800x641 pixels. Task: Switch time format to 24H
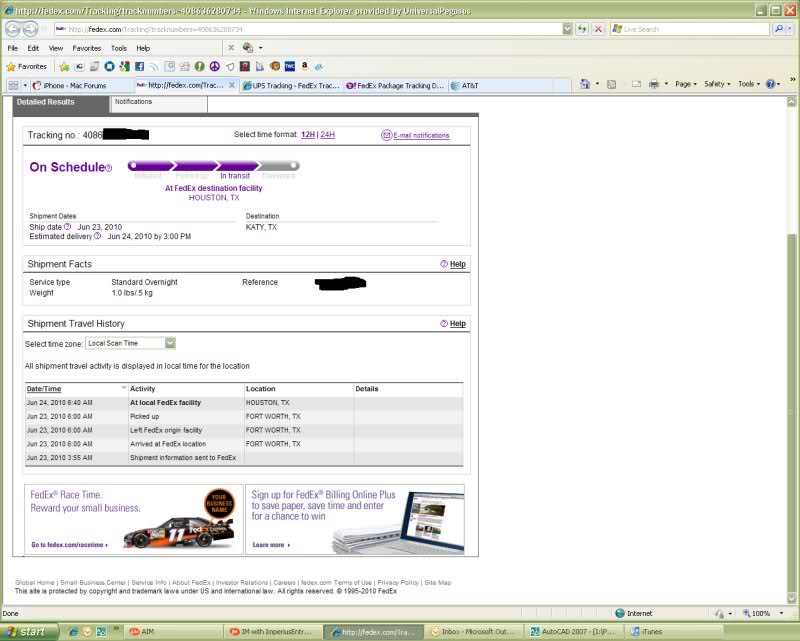click(x=328, y=135)
